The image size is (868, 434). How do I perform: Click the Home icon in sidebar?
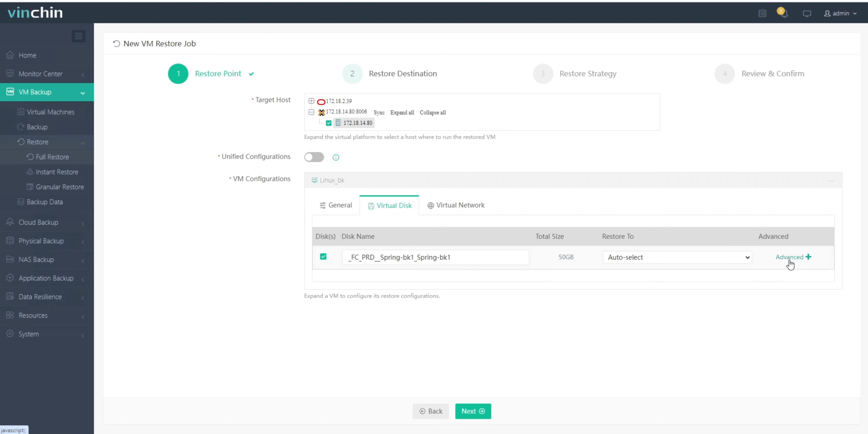(10, 55)
